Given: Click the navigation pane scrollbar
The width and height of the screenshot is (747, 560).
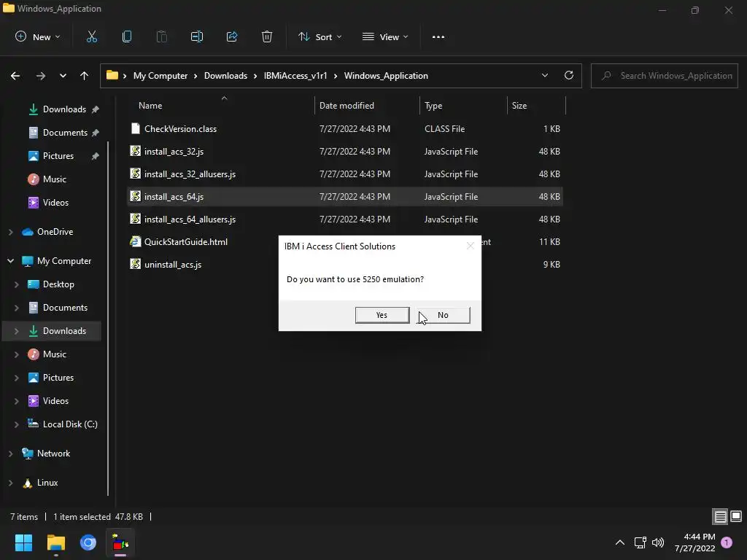Looking at the screenshot, I should (108, 318).
